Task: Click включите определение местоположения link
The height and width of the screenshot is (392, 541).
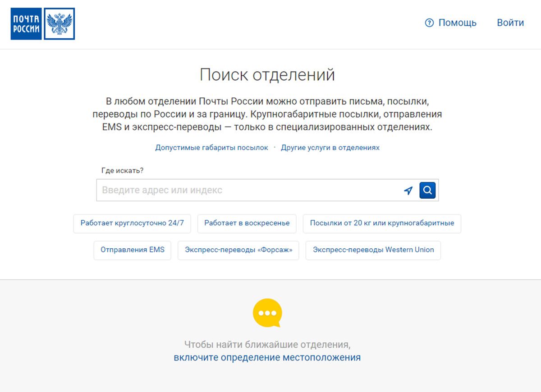Action: point(267,357)
